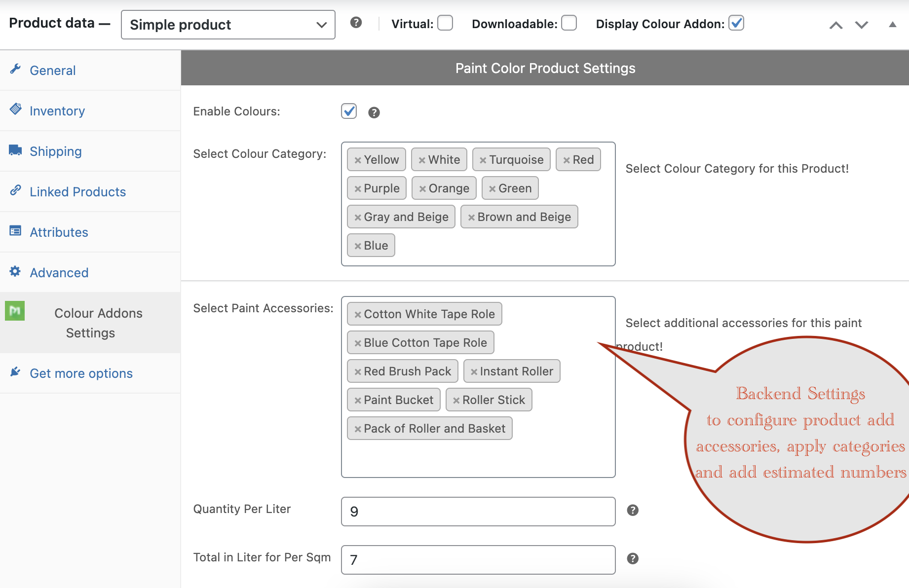Collapse the Product data panel with triangle
Screen dimensions: 909x588
tap(892, 25)
